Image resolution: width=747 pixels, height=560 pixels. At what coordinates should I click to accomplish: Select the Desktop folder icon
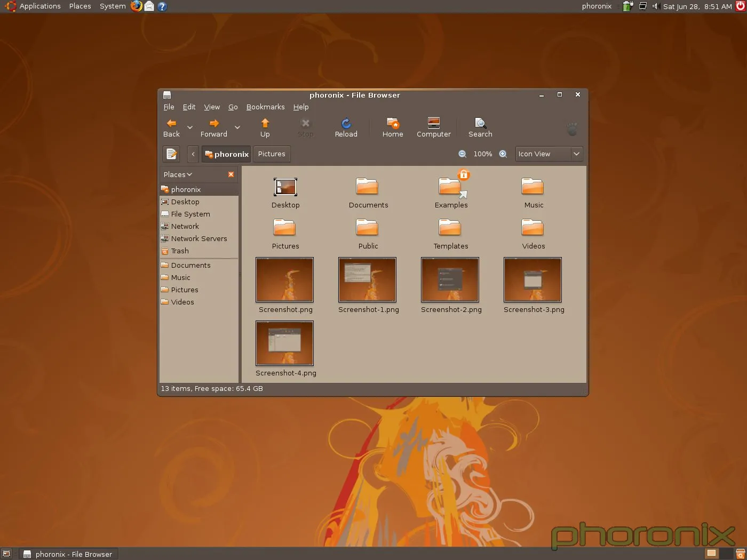click(x=285, y=188)
